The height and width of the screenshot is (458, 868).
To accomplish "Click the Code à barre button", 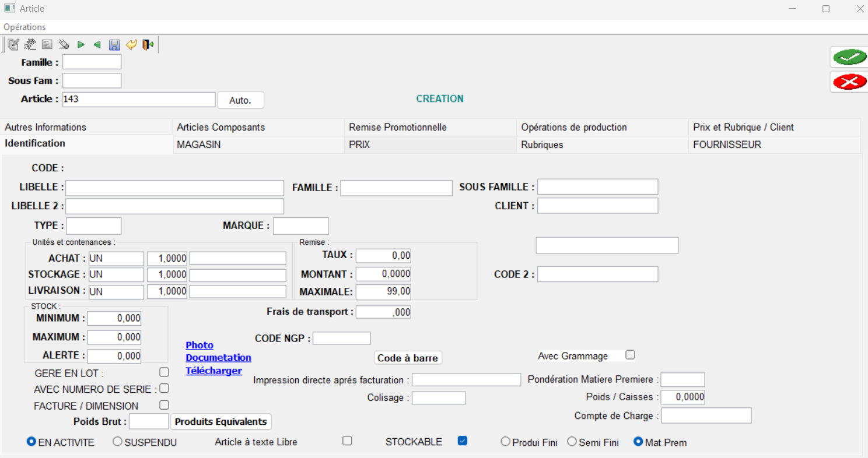I will click(408, 358).
